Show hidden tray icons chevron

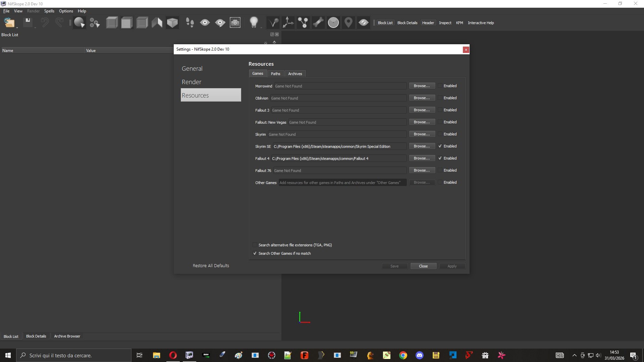click(574, 355)
